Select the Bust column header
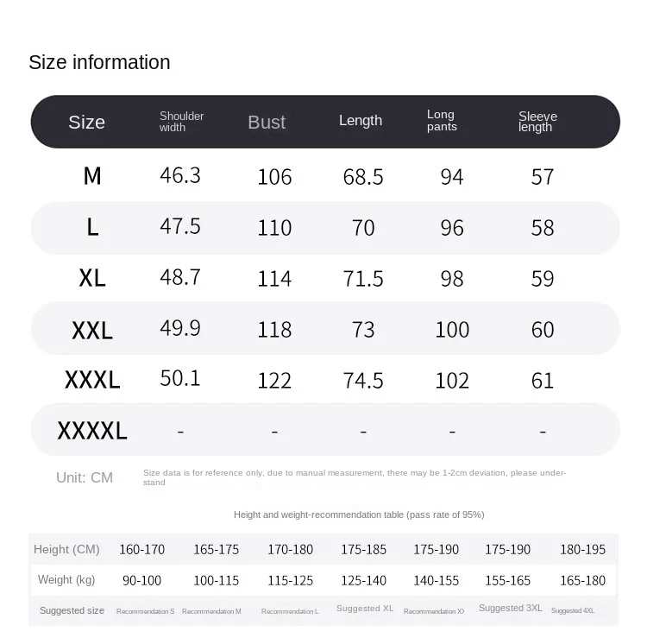Screen dimensions: 647x644 tap(266, 123)
